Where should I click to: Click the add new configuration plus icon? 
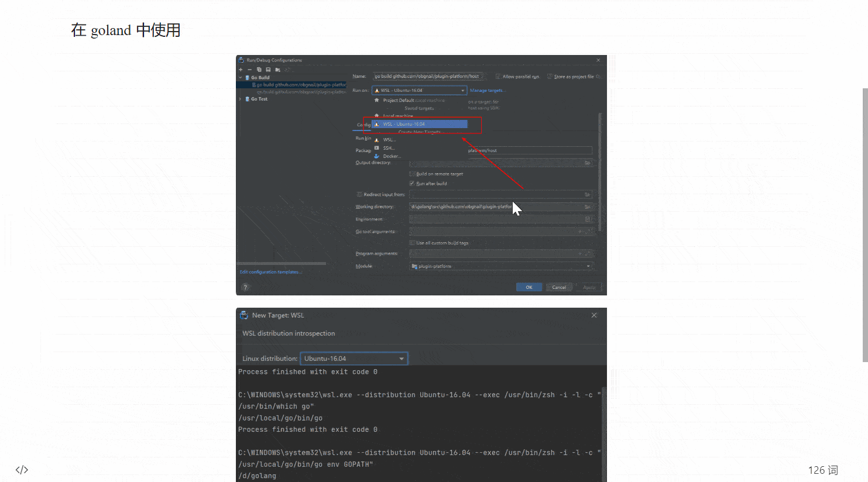pyautogui.click(x=241, y=70)
